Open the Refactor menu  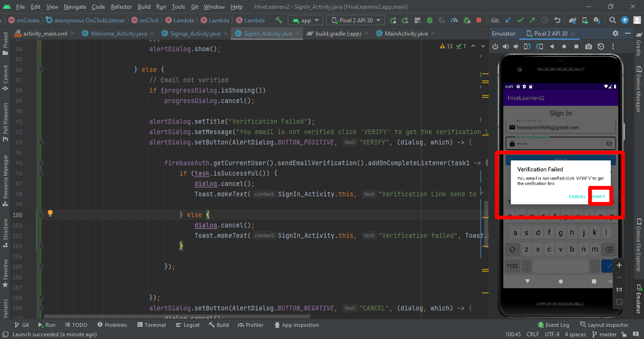(x=121, y=7)
